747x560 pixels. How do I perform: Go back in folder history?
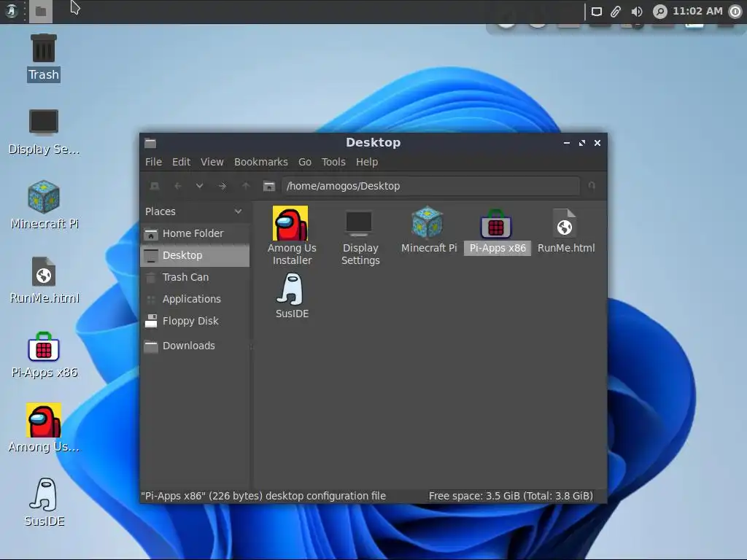pyautogui.click(x=178, y=186)
